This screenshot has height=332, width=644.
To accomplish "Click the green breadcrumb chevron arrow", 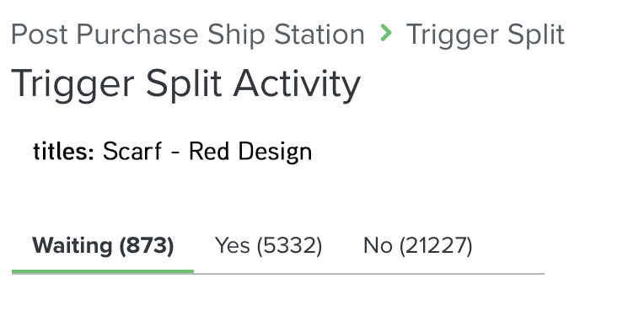I will coord(386,33).
